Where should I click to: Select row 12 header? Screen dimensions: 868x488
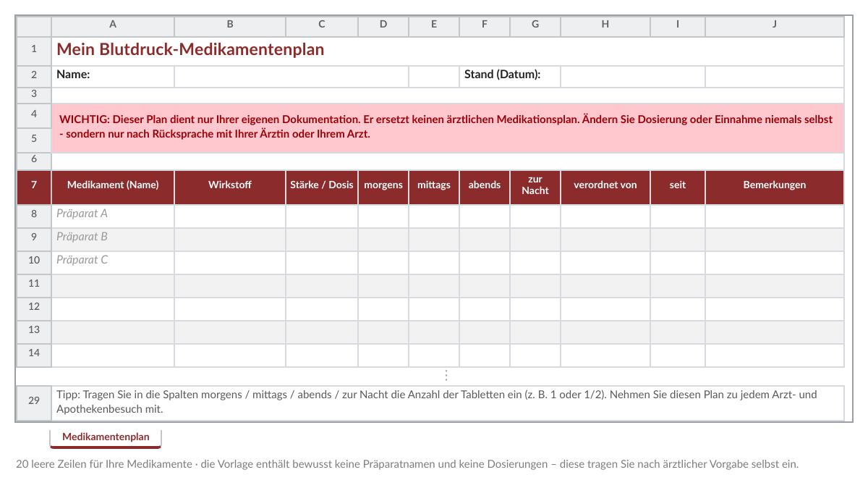[34, 308]
